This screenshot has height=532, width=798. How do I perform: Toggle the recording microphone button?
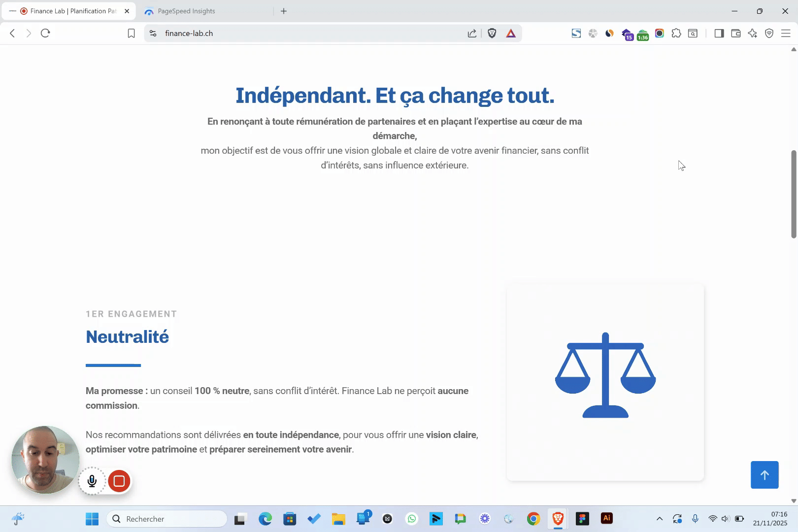(x=92, y=481)
